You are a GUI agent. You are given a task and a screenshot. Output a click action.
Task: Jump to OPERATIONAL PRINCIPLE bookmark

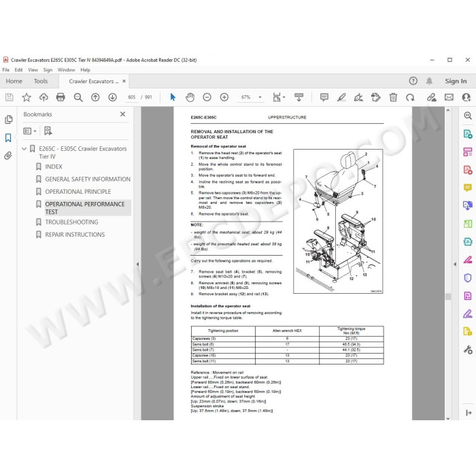(78, 192)
